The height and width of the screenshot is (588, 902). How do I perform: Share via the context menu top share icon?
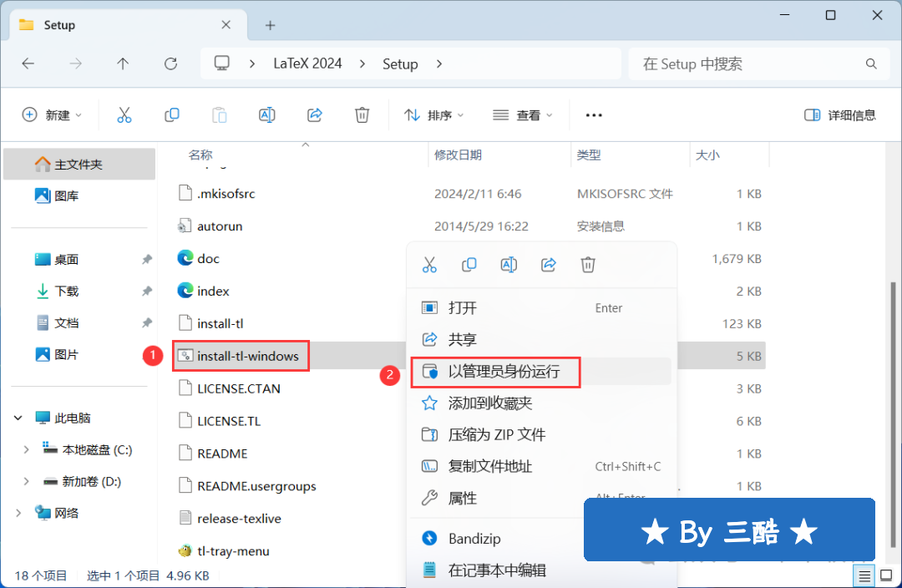pos(548,265)
